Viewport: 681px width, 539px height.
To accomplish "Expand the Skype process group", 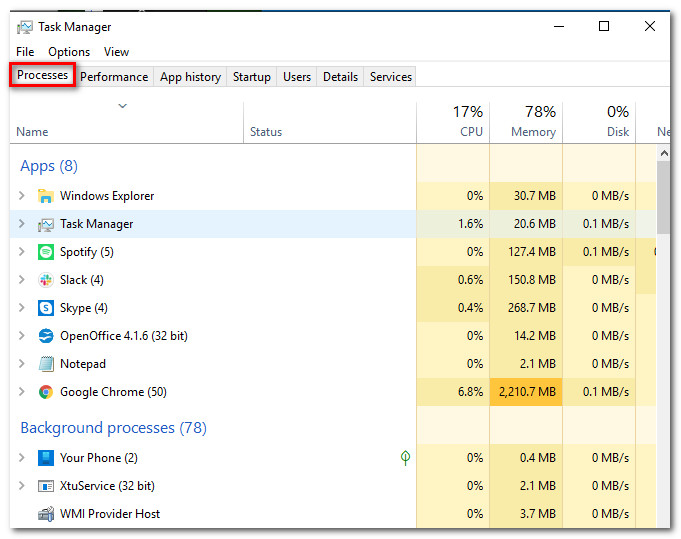I will pos(22,308).
